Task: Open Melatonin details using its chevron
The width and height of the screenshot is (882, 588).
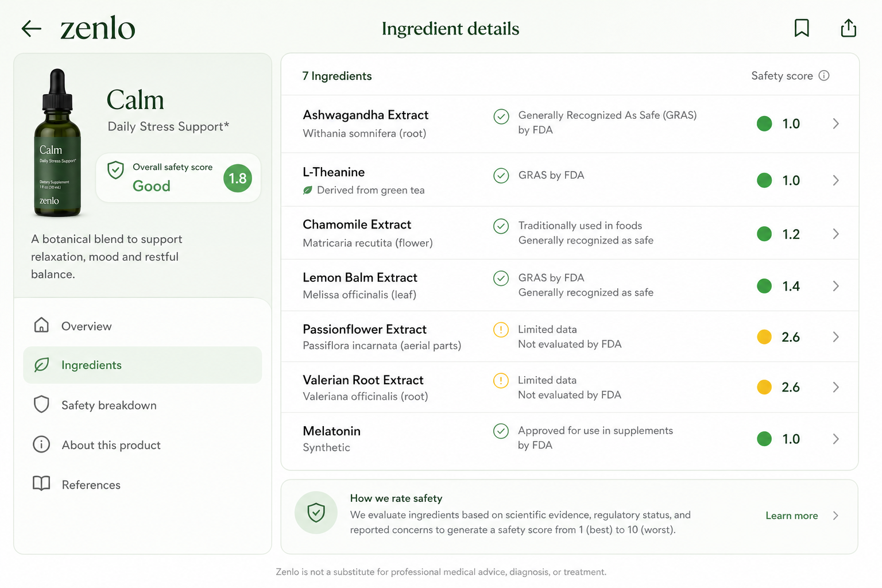Action: point(836,439)
